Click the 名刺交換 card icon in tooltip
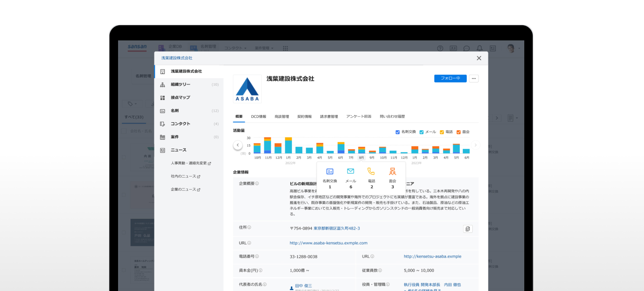The height and width of the screenshot is (291, 644). [330, 171]
